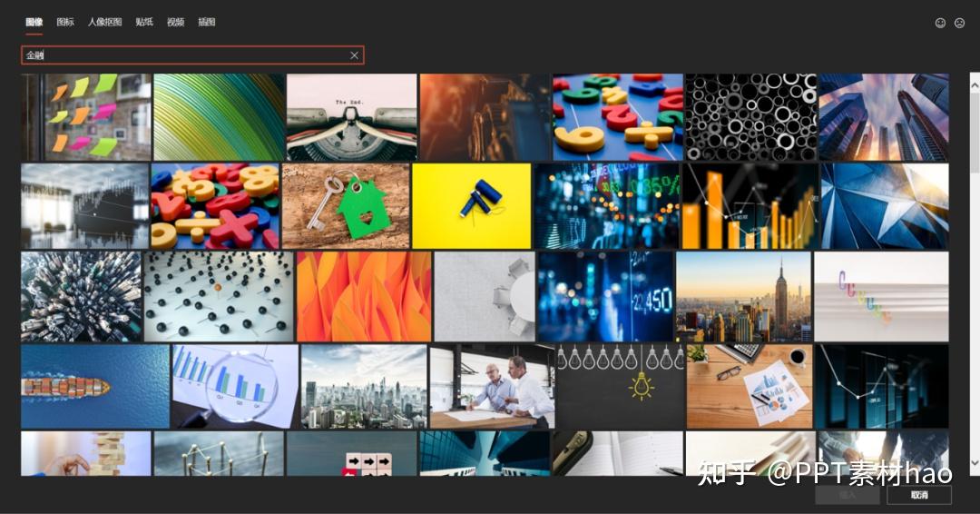Choose the yellow lightbulb chalkboard image
Screen dimensions: 980x514
(x=620, y=387)
